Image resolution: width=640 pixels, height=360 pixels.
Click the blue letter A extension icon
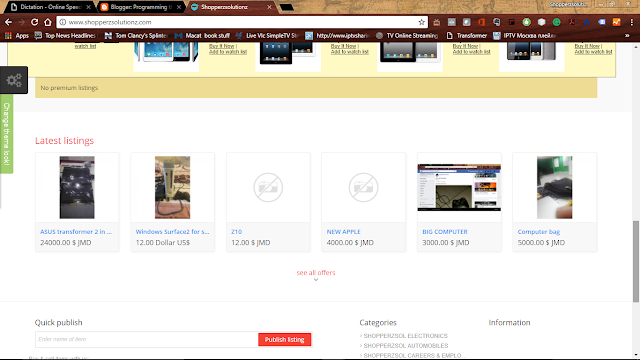point(587,22)
